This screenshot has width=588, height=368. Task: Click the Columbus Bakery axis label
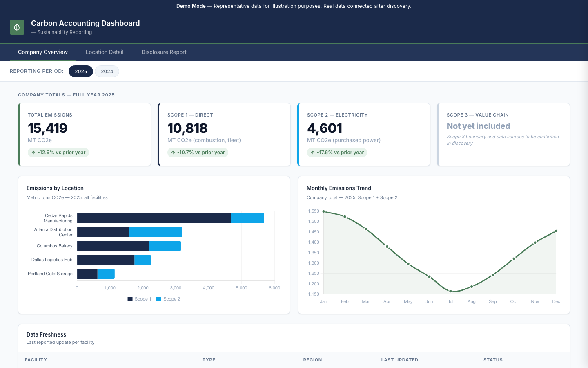click(54, 246)
